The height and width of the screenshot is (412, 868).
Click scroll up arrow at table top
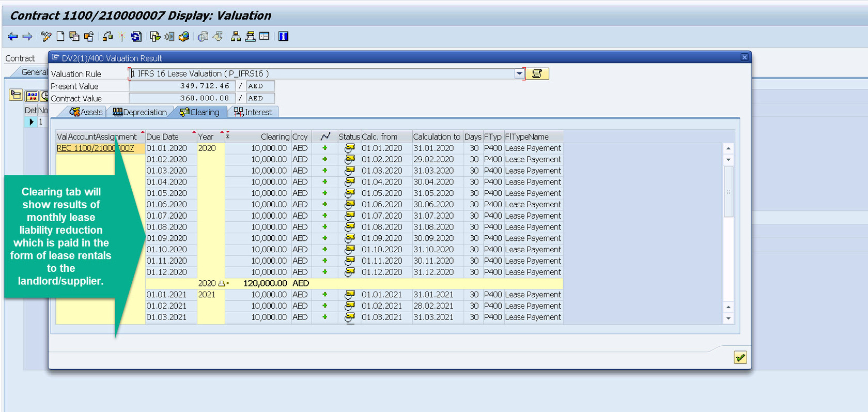729,148
